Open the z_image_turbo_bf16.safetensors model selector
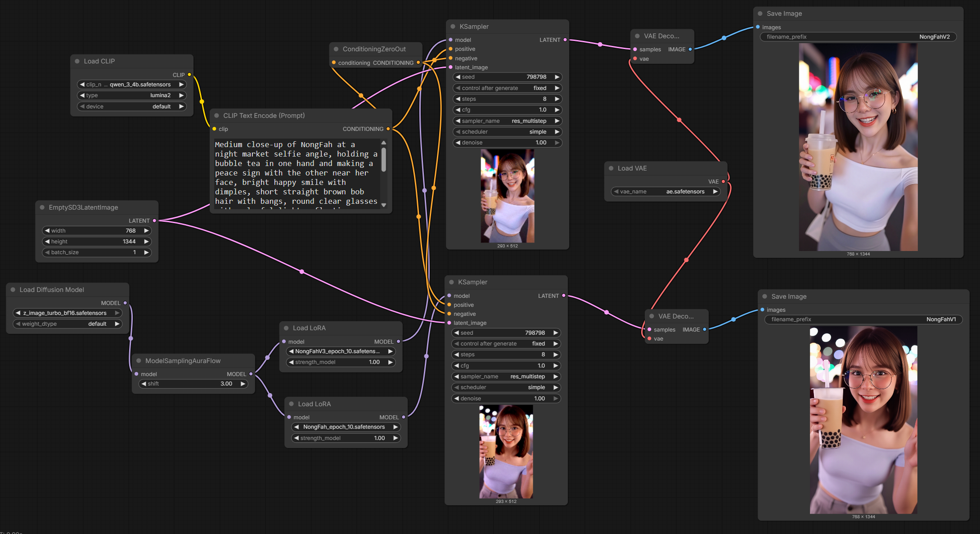 click(67, 313)
